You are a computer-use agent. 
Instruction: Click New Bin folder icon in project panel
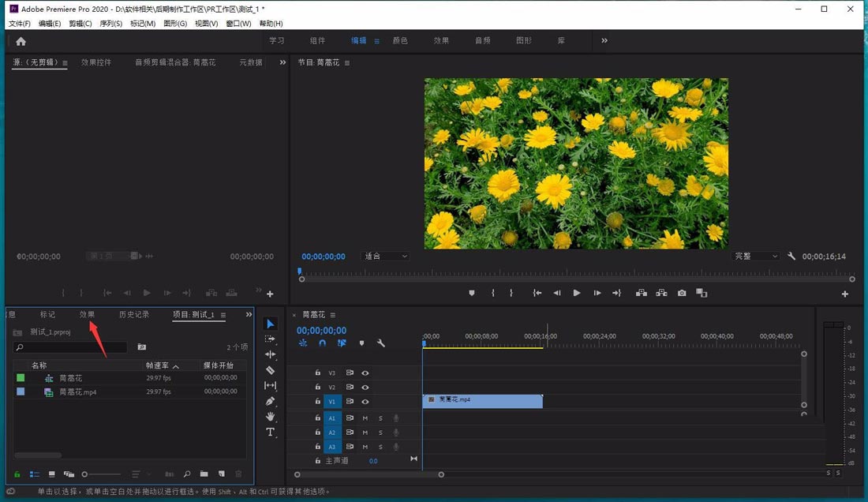point(204,474)
